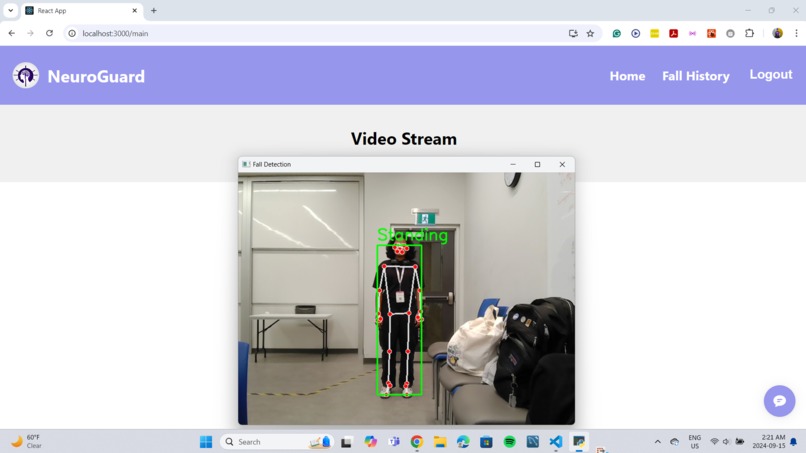The image size is (806, 453).
Task: Open File Explorer from taskbar
Action: (440, 442)
